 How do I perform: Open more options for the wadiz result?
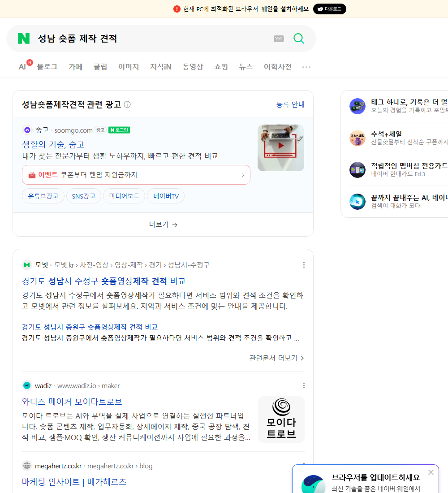click(304, 385)
